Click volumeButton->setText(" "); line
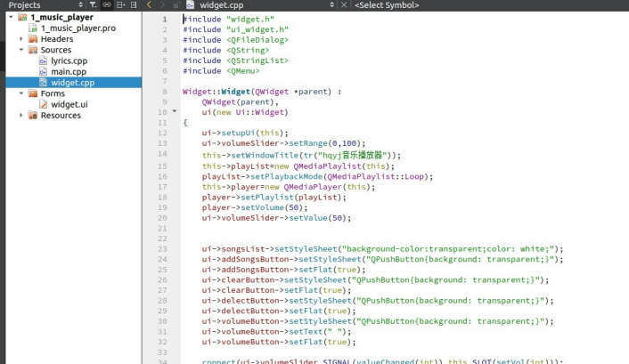629x364 pixels. click(276, 332)
